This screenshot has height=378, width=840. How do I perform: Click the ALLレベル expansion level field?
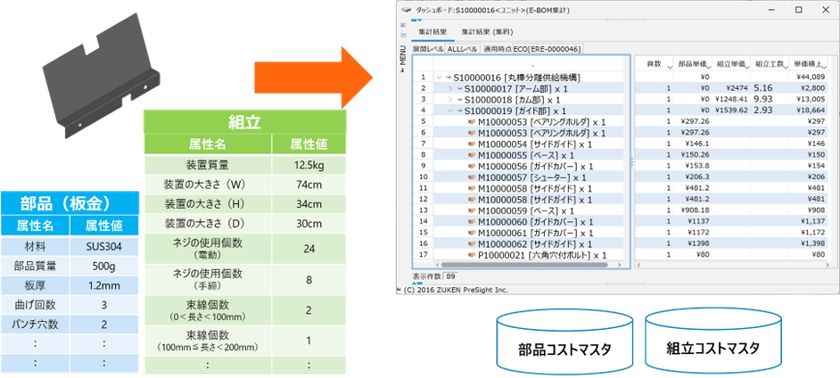click(x=462, y=49)
